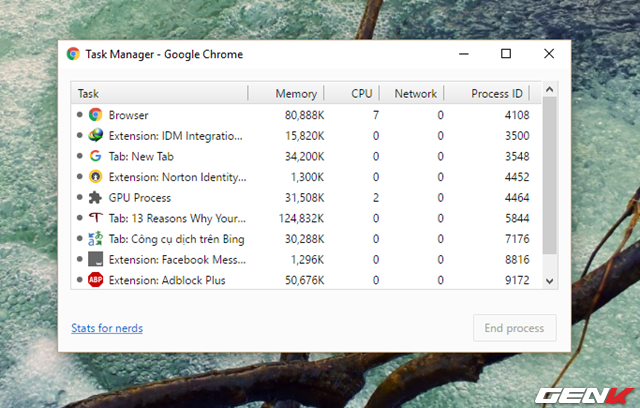Screen dimensions: 640x408
Task: Select the Tab: Công cụ dịch trên Bing row
Action: 307,239
